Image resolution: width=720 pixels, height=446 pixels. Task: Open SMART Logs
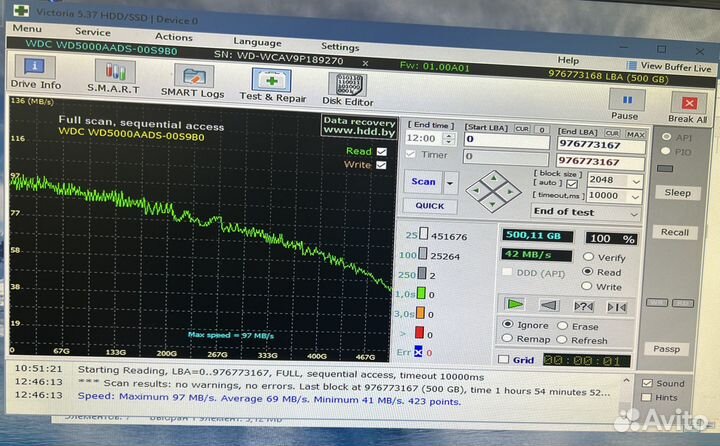(192, 82)
